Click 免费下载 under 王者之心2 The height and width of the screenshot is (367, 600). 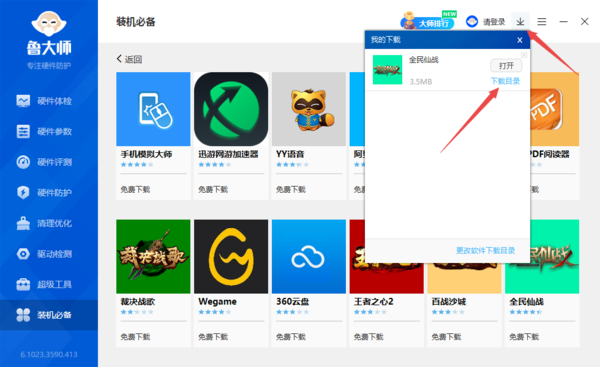pyautogui.click(x=368, y=337)
